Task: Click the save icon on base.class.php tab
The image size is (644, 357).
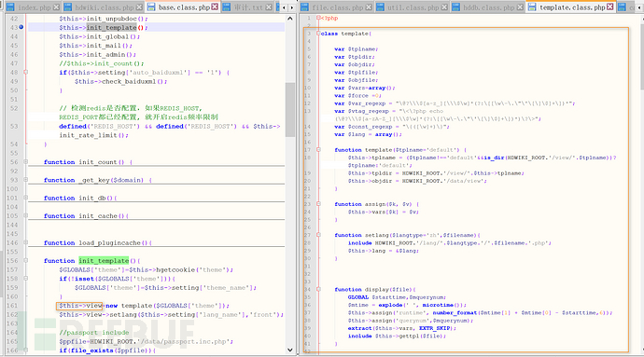Action: click(x=151, y=7)
